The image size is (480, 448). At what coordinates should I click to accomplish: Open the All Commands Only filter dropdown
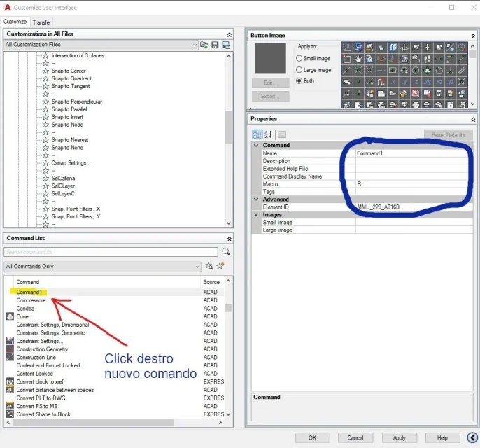click(x=197, y=267)
